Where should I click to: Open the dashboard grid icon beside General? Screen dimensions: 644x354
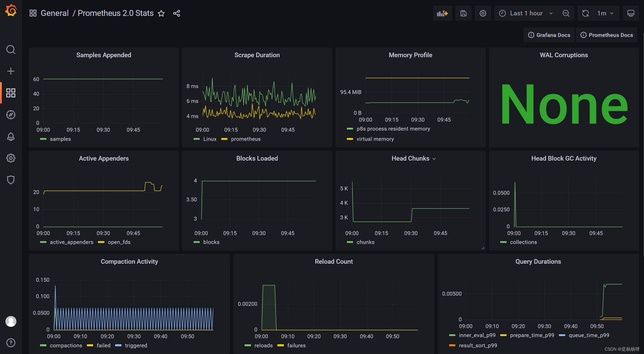point(33,13)
